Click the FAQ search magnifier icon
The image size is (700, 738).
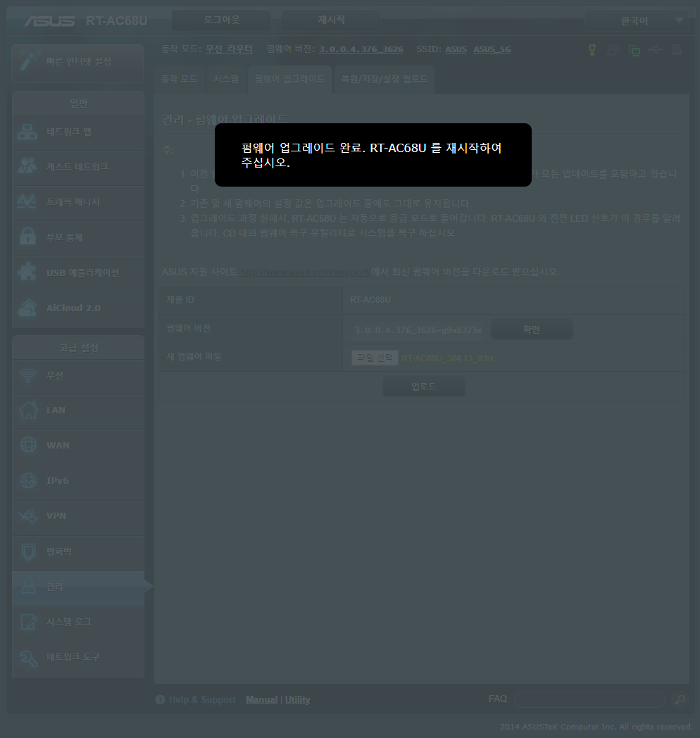coord(680,699)
